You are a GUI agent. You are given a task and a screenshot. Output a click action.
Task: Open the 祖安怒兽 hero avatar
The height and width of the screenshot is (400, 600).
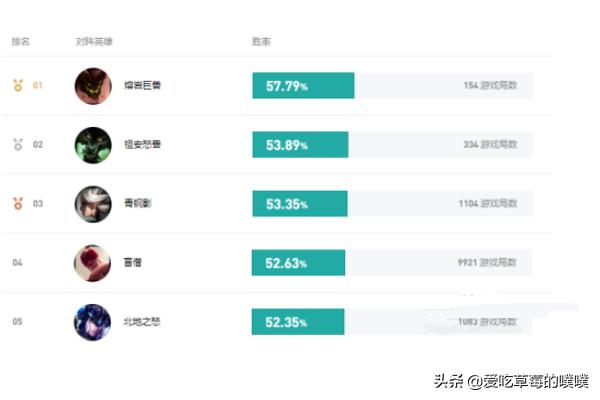[93, 145]
